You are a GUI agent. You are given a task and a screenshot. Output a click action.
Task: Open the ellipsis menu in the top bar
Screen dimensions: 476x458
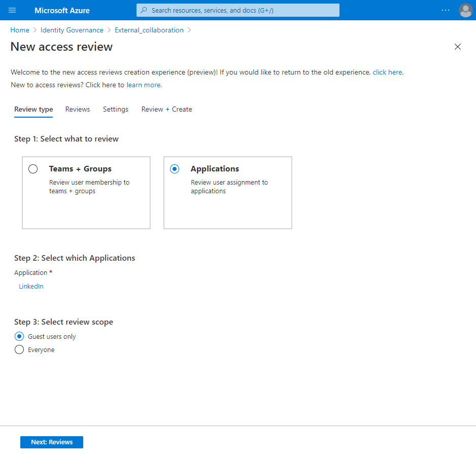point(446,10)
